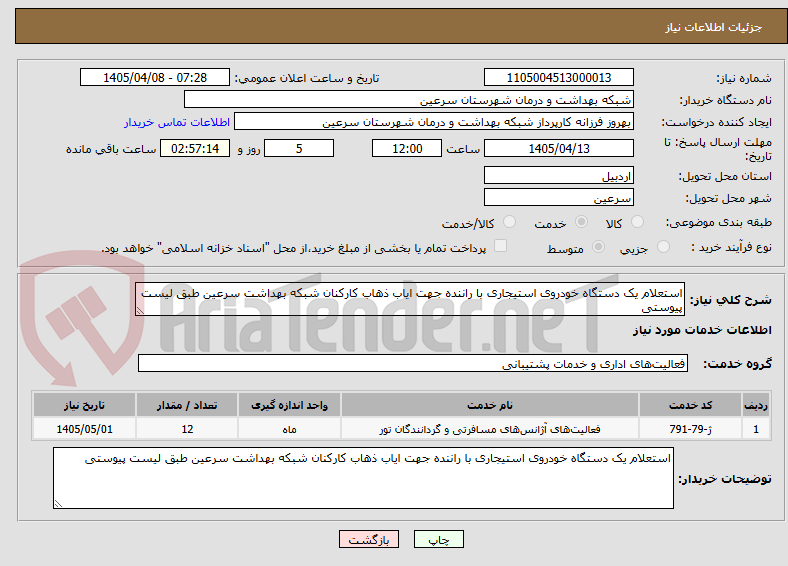This screenshot has width=788, height=566.
Task: Click the unit cell ماه
Action: click(x=289, y=429)
